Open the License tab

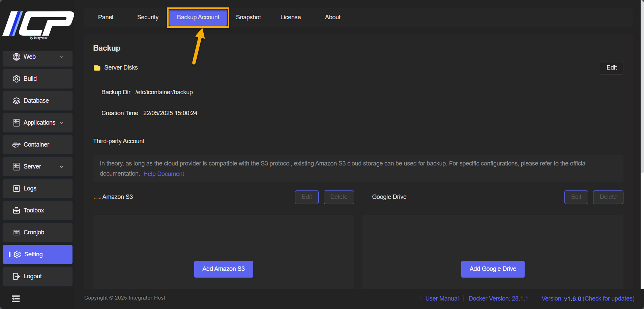pyautogui.click(x=291, y=17)
